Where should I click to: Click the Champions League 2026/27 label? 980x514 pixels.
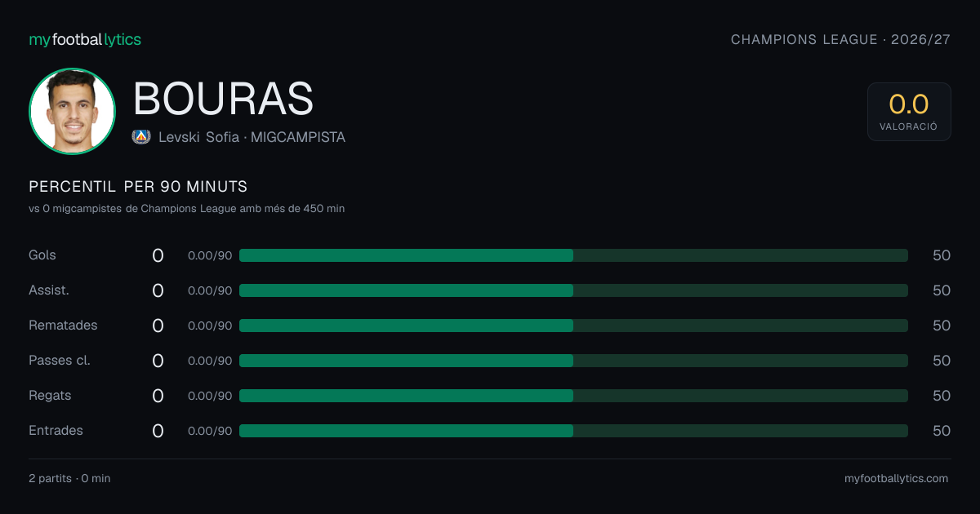click(x=840, y=39)
